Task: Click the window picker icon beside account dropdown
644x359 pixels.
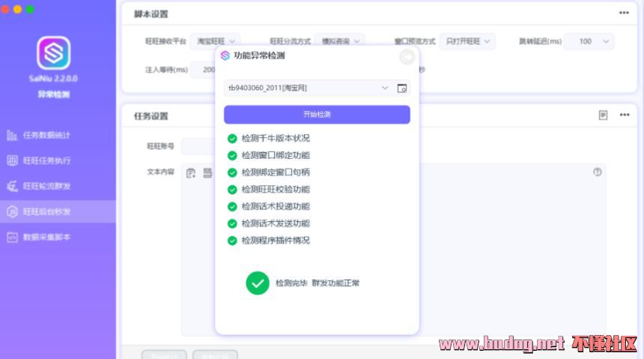Action: (402, 88)
